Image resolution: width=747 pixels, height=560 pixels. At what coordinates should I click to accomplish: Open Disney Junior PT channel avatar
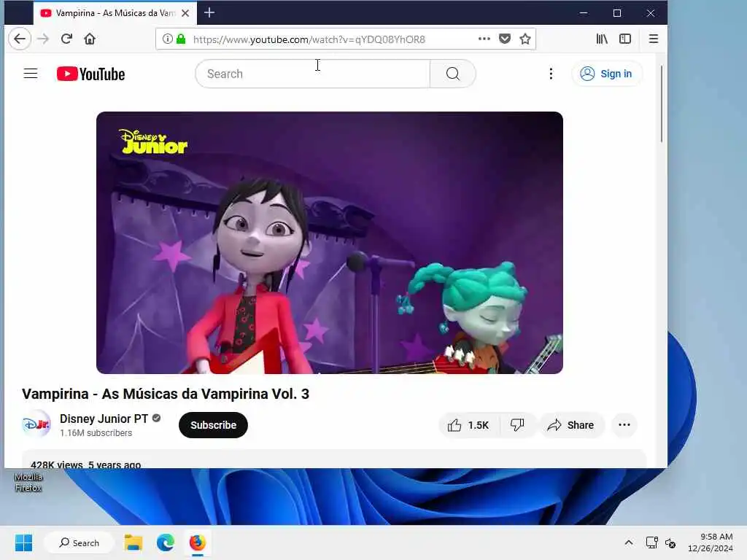(36, 424)
